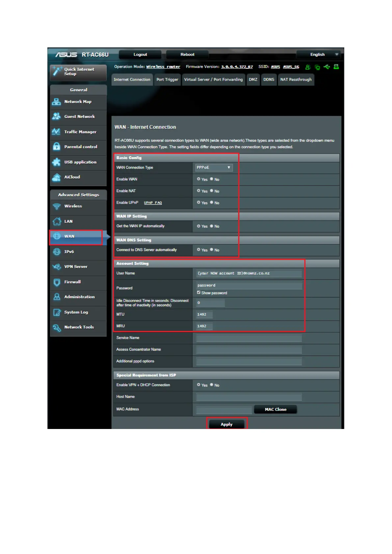Click the Quick Internet Setup wand icon

pyautogui.click(x=57, y=71)
